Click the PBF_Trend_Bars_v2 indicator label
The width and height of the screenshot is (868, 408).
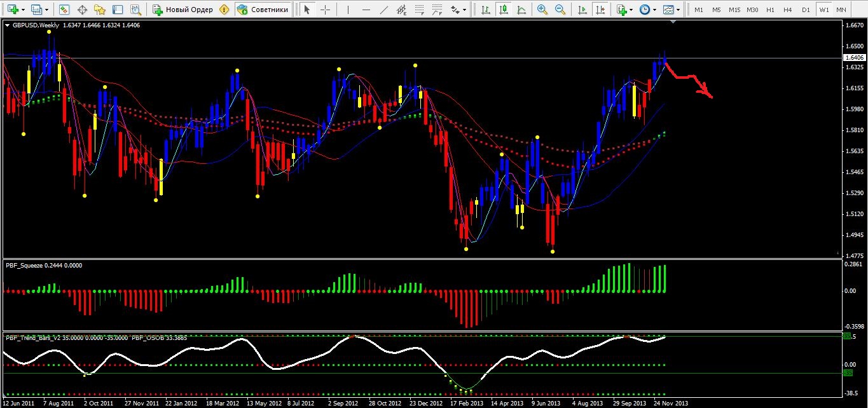33,337
